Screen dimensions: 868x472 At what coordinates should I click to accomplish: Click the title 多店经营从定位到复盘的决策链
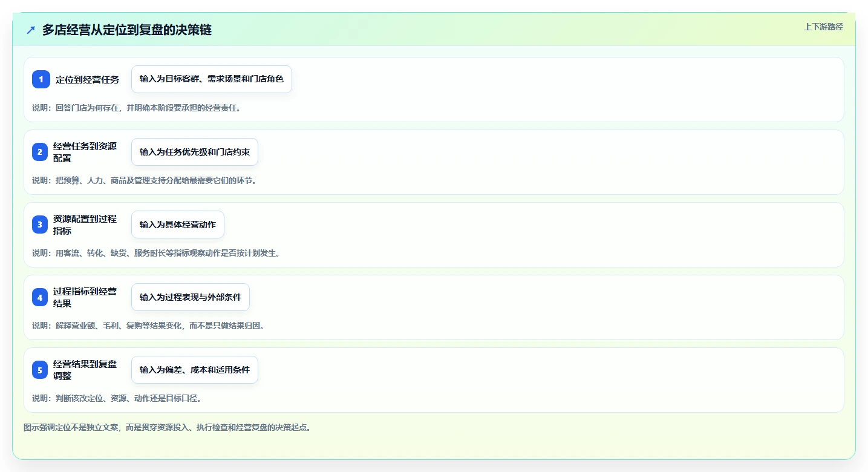tap(127, 30)
